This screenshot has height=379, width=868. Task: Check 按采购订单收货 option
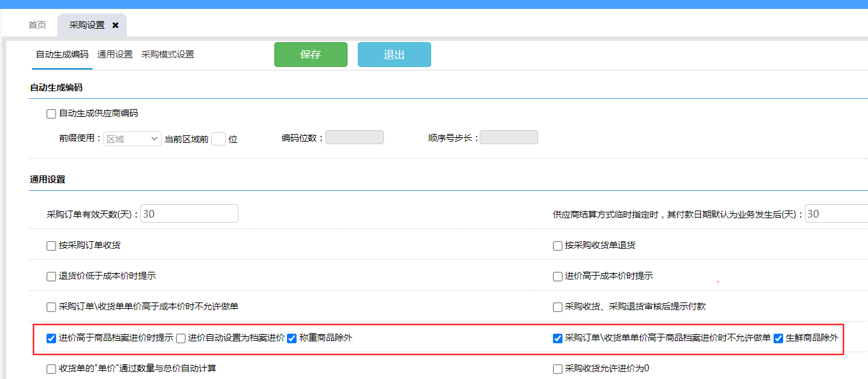(x=51, y=246)
